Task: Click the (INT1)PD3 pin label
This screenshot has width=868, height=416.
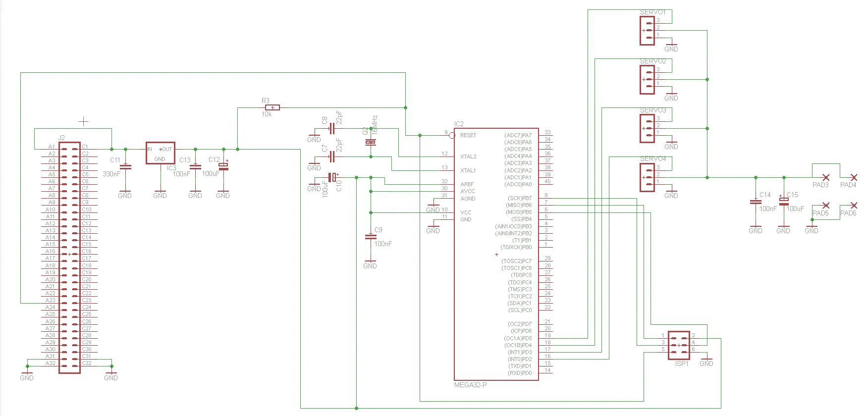Action: [x=520, y=353]
